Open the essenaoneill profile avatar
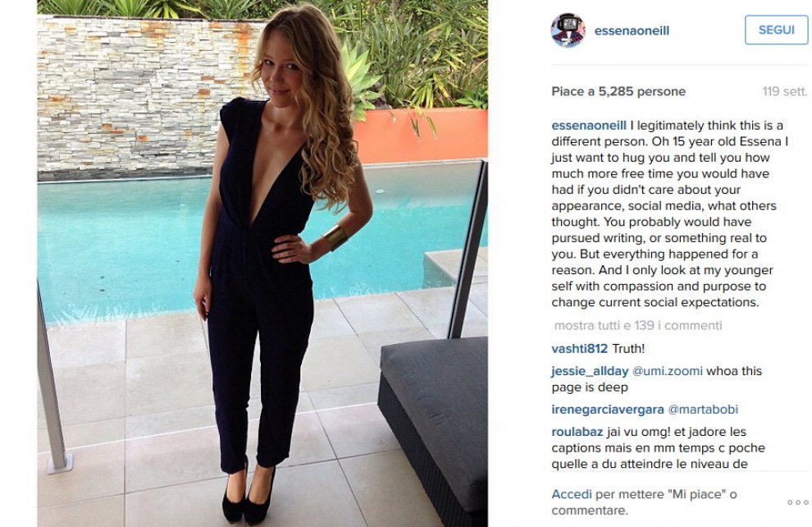This screenshot has width=812, height=527. coord(568,30)
